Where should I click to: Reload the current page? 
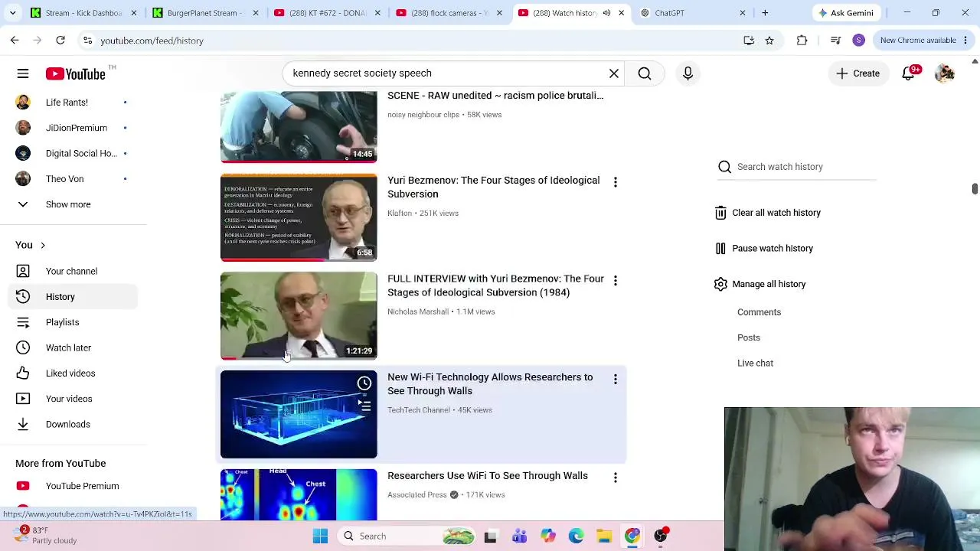(x=60, y=41)
